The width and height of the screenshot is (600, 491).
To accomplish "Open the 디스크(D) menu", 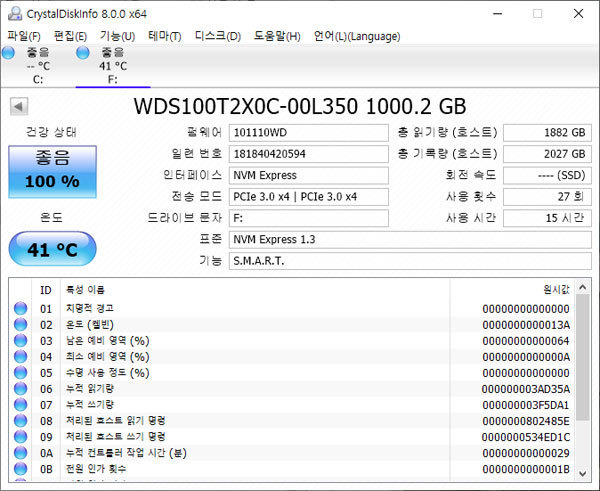I will pyautogui.click(x=218, y=36).
